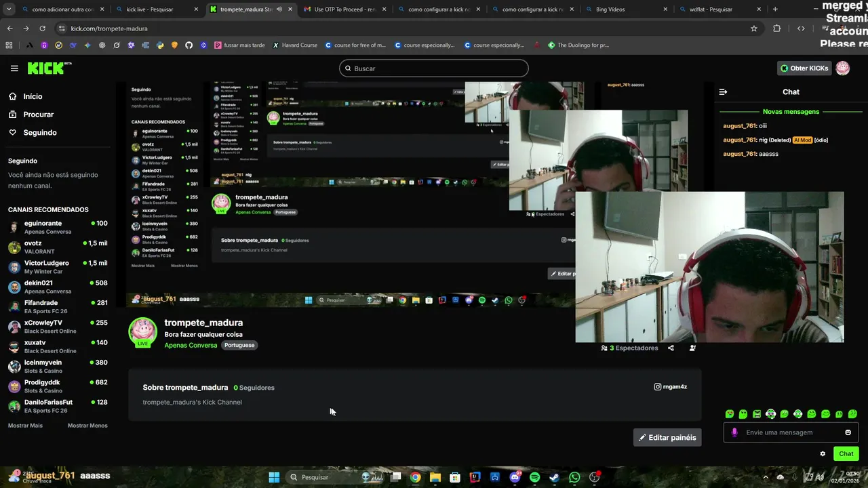Open the xCrowleyTV recommended channel
The width and height of the screenshot is (868, 488).
pyautogui.click(x=58, y=327)
